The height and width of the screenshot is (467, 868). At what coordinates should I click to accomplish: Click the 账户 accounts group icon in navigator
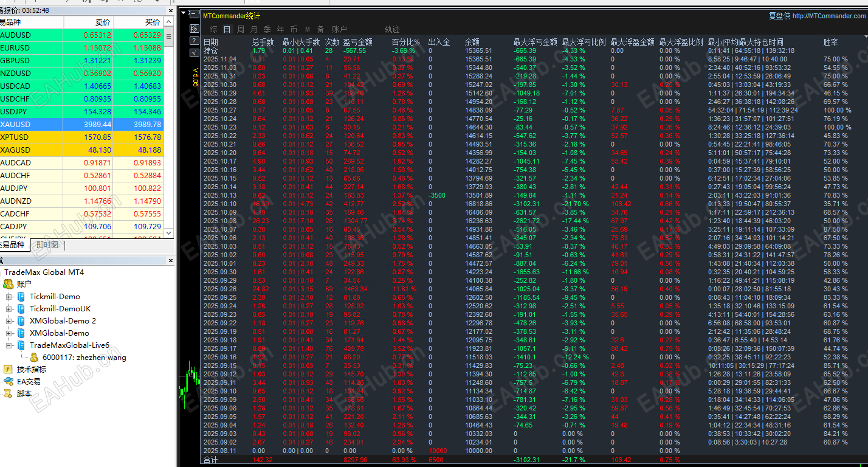coord(9,284)
